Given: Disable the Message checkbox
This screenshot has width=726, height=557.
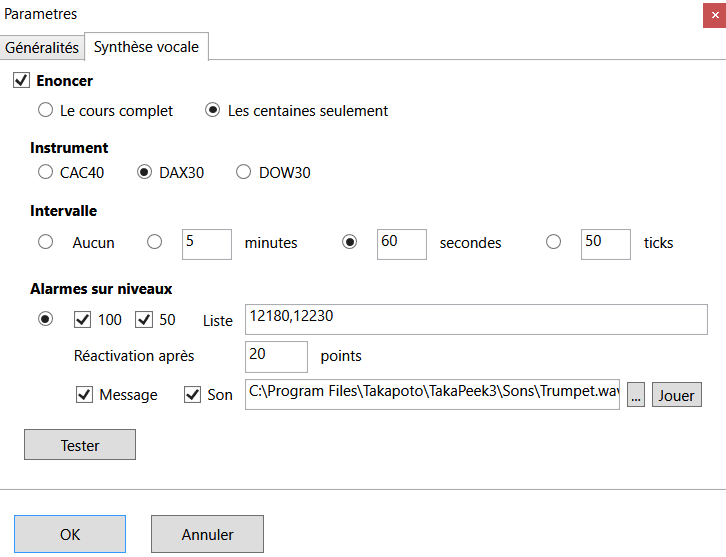Looking at the screenshot, I should (x=84, y=395).
